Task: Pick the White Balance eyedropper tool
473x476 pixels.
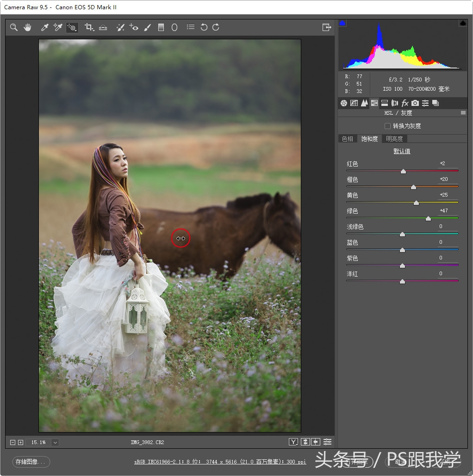Action: [44, 27]
